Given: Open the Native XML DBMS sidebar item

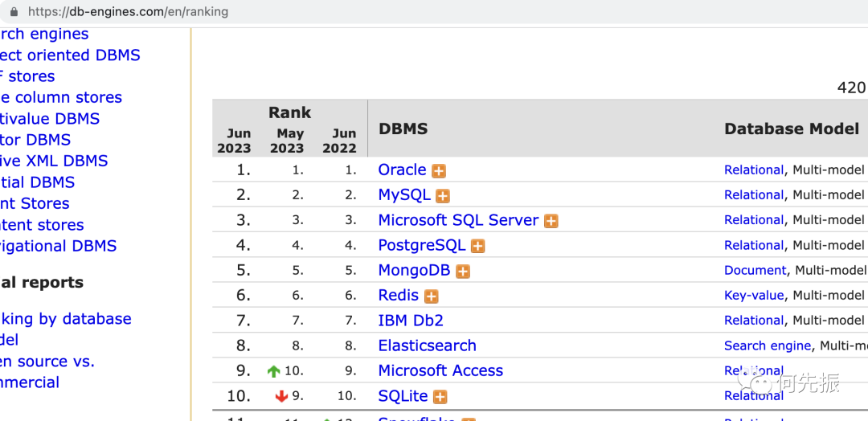Looking at the screenshot, I should 53,161.
